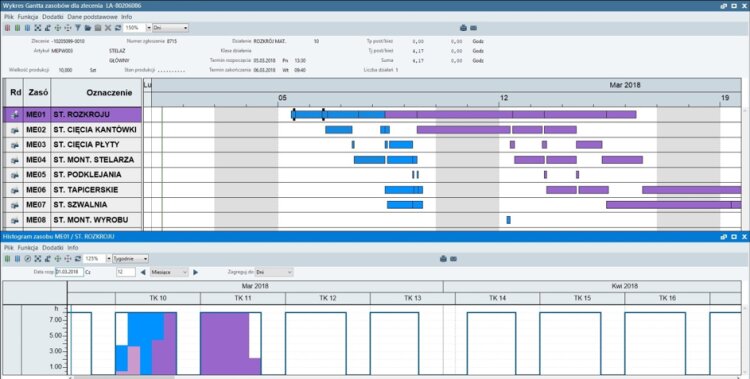Refresh the Gantt chart view
The width and height of the screenshot is (750, 379).
coord(118,28)
